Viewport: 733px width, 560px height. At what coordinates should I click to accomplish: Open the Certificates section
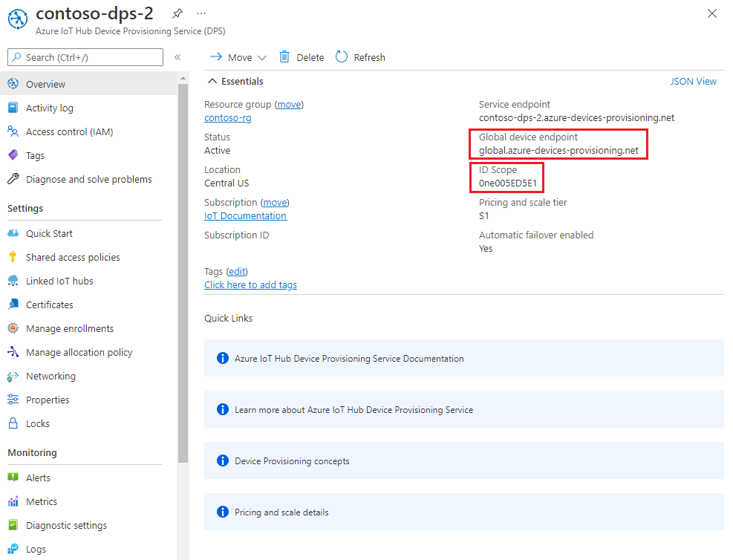coord(48,305)
